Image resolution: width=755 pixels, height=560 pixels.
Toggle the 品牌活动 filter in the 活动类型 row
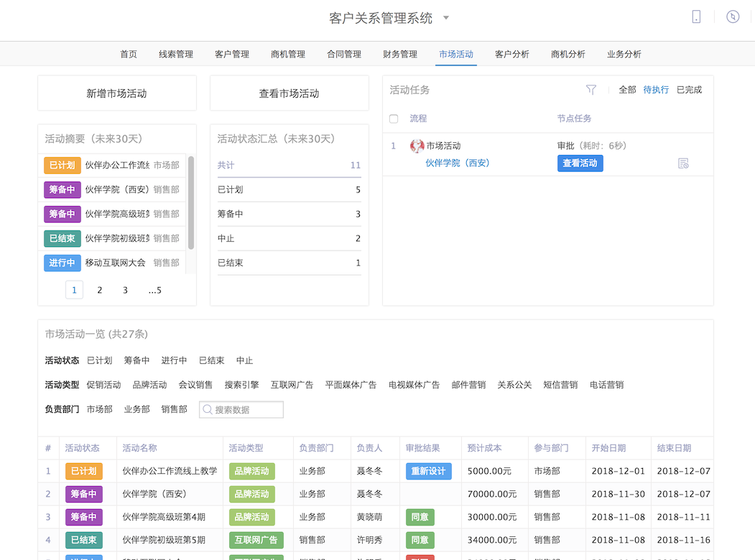click(x=149, y=385)
